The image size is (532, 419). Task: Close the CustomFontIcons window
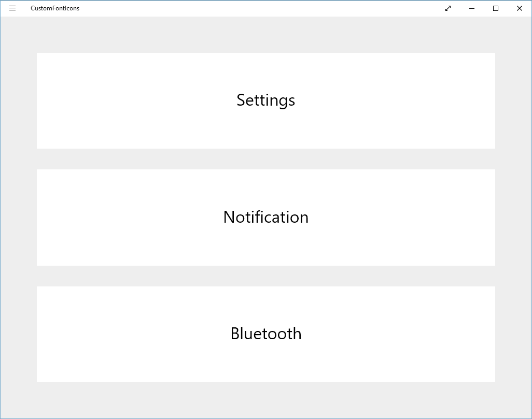pyautogui.click(x=519, y=8)
